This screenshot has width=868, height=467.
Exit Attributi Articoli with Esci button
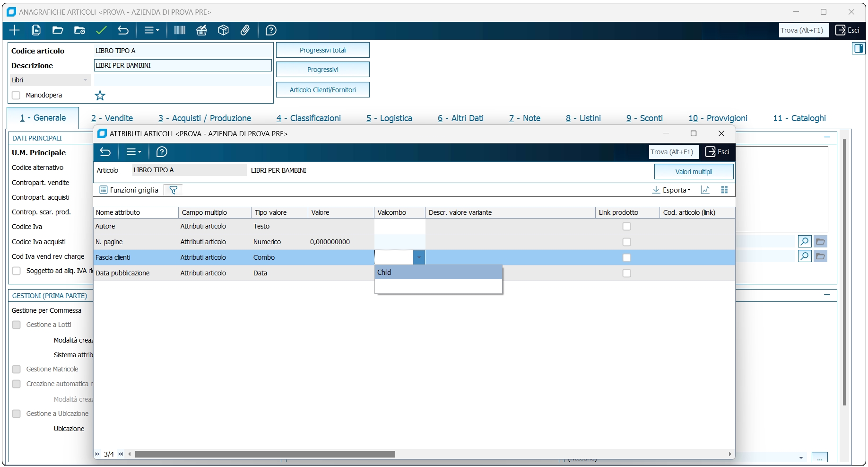718,152
